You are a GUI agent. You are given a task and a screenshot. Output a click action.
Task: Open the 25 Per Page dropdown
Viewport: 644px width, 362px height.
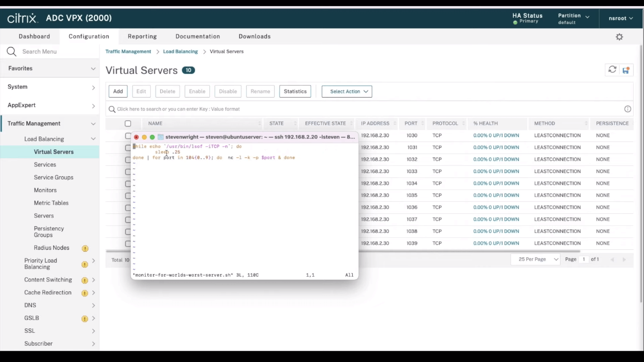point(536,259)
